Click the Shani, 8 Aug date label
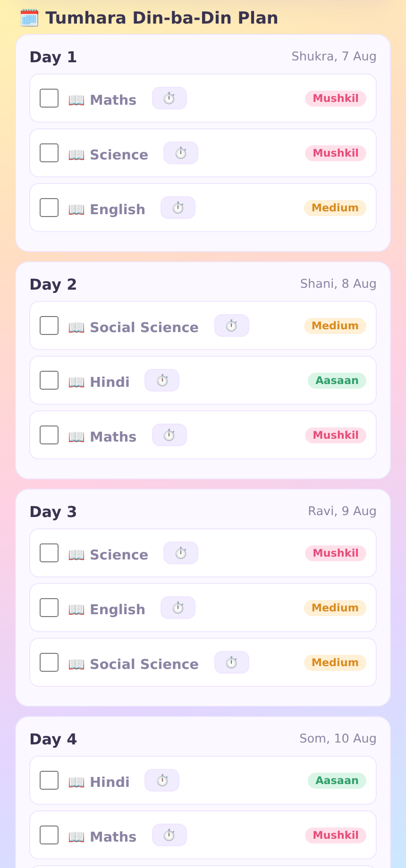The image size is (406, 868). point(338,284)
